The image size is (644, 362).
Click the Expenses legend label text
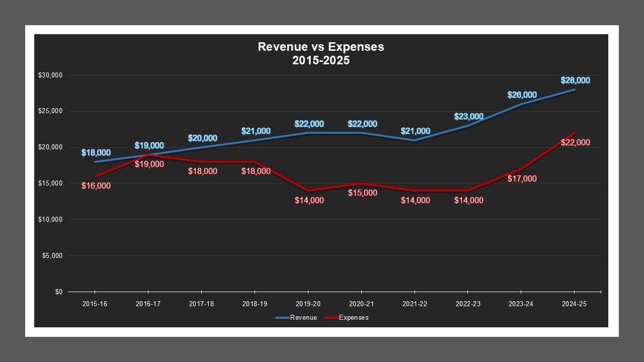pyautogui.click(x=354, y=317)
